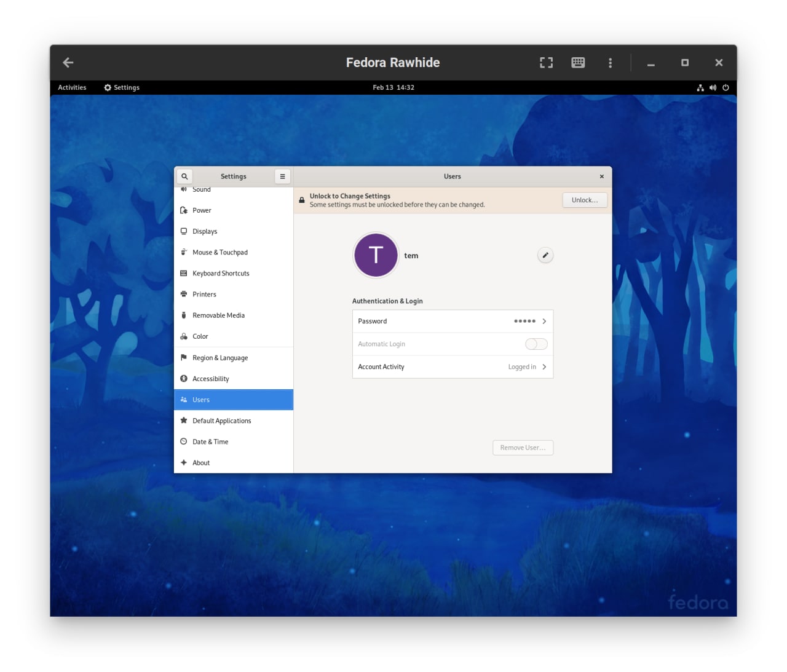This screenshot has height=672, width=787.
Task: Click the Date & Time clock icon
Action: 184,441
